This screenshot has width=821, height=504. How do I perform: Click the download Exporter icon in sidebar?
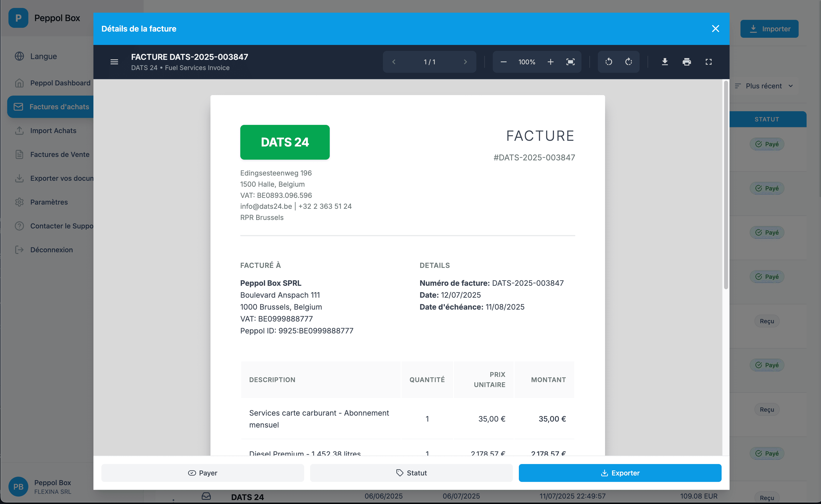(19, 178)
